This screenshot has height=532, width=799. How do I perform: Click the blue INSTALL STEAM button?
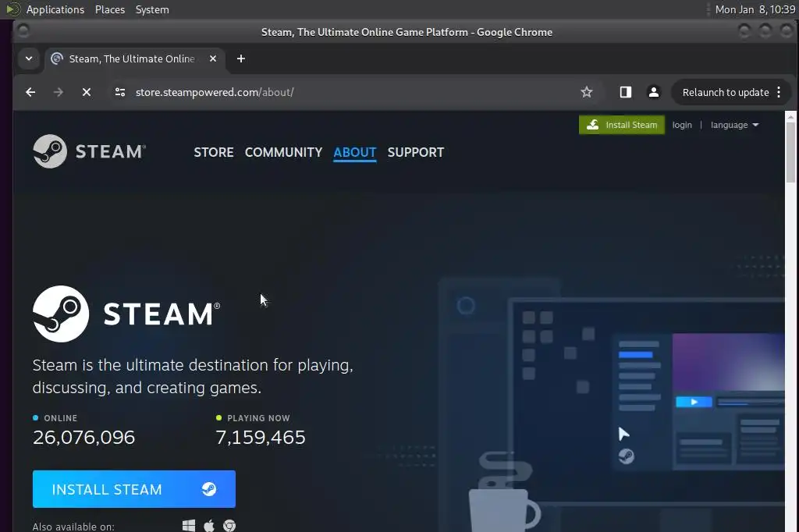pyautogui.click(x=134, y=489)
